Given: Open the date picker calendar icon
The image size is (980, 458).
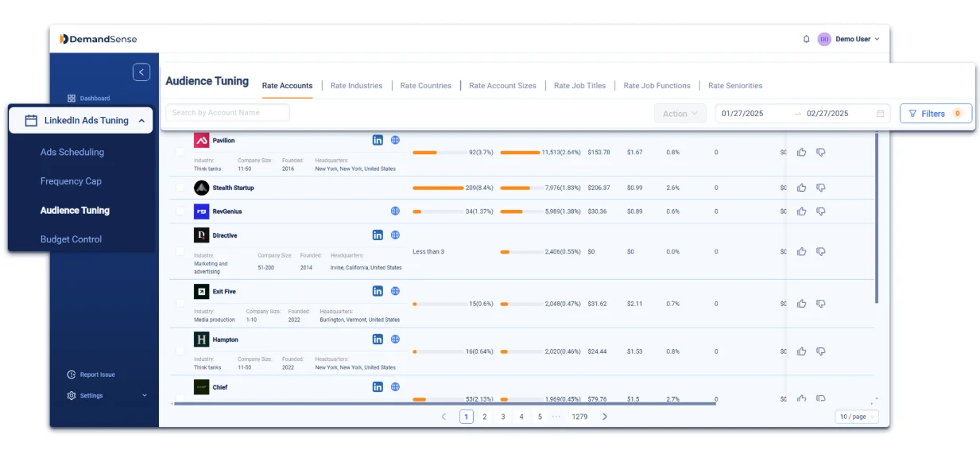Looking at the screenshot, I should click(x=879, y=114).
